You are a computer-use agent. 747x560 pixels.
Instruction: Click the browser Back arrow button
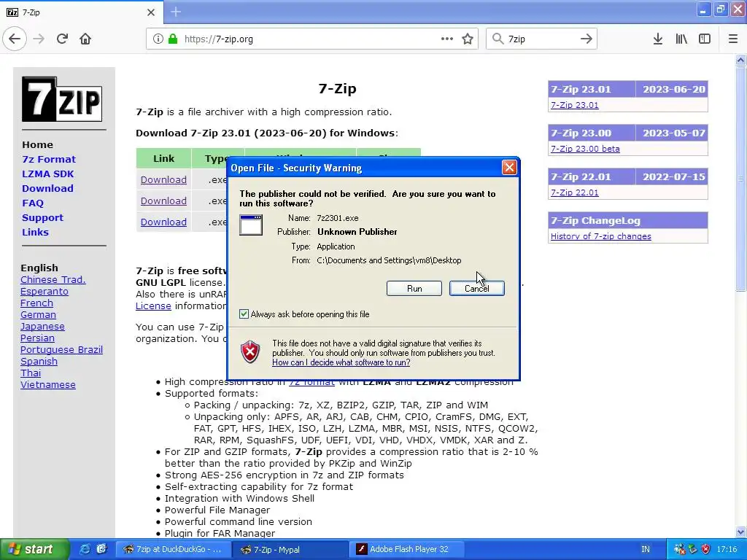(x=15, y=39)
